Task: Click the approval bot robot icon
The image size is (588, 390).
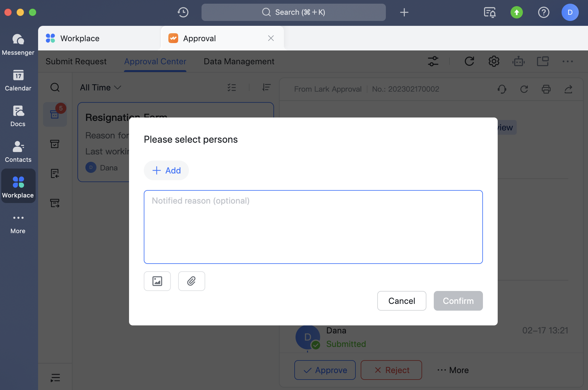Action: tap(519, 61)
